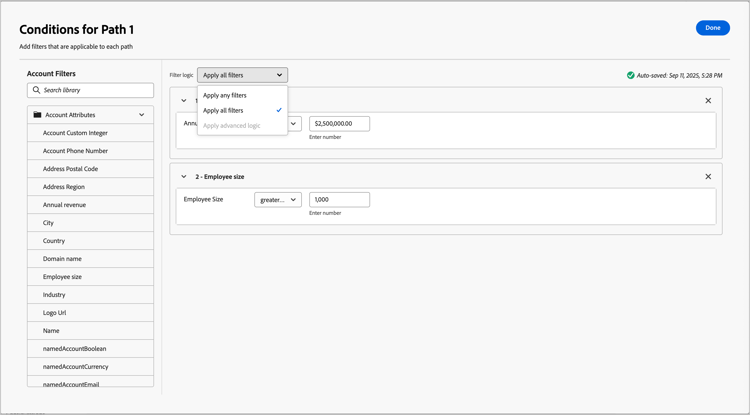The width and height of the screenshot is (750, 415).
Task: Click the Account Attributes folder icon
Action: pyautogui.click(x=37, y=115)
